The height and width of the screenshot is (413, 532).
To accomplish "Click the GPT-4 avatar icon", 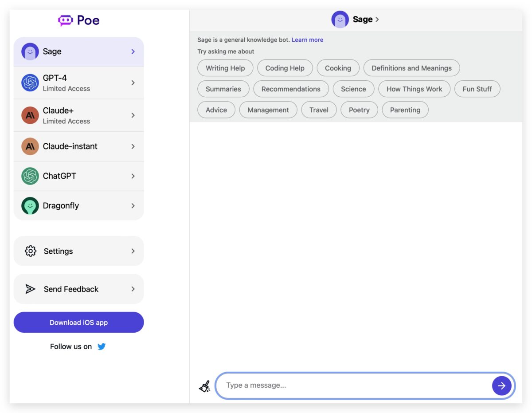I will pyautogui.click(x=30, y=83).
